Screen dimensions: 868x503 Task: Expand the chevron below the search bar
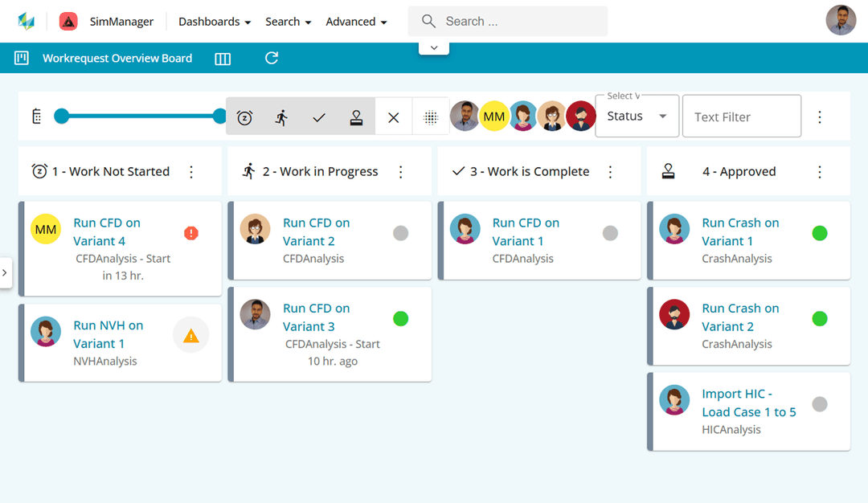[x=433, y=47]
